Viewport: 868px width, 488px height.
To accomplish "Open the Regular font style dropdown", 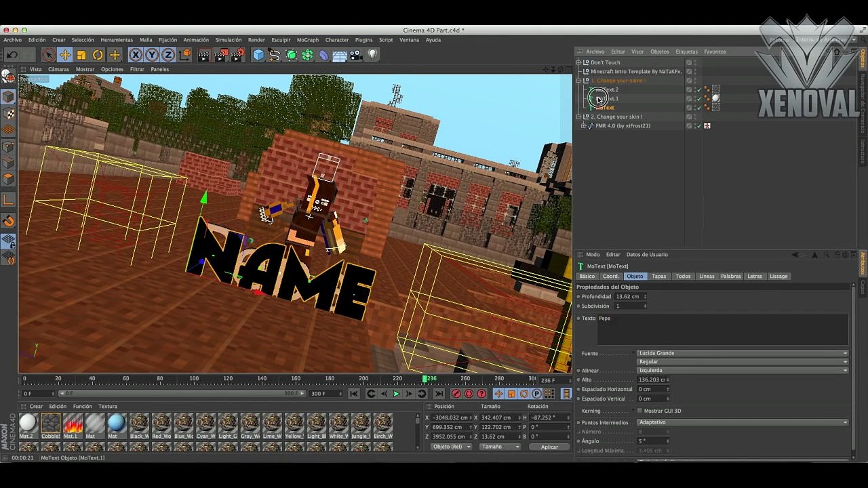I will click(742, 362).
